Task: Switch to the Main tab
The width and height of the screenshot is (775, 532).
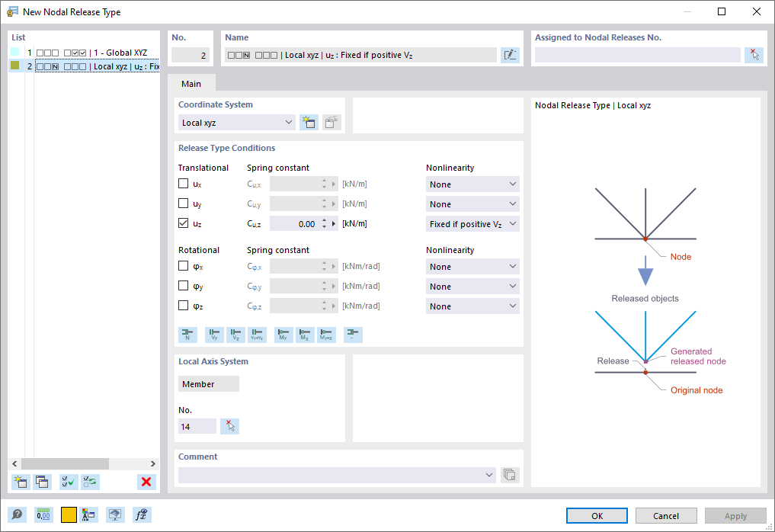Action: tap(191, 84)
